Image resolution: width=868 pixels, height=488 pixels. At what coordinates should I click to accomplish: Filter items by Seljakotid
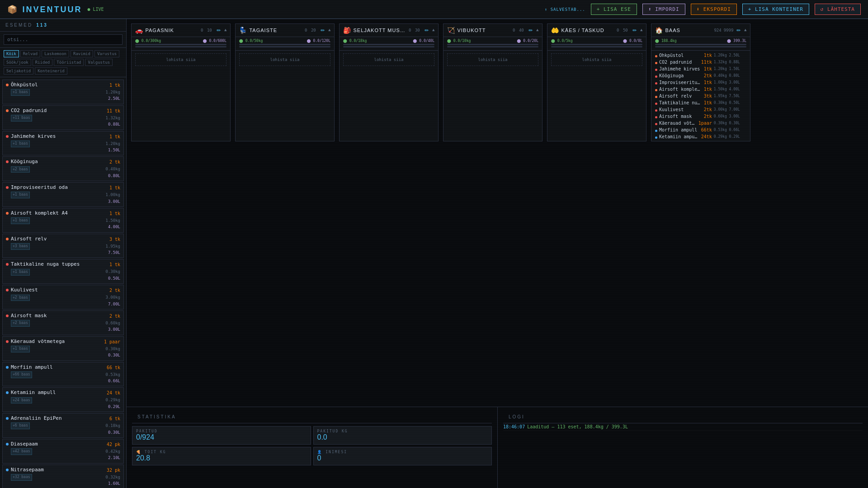[19, 71]
